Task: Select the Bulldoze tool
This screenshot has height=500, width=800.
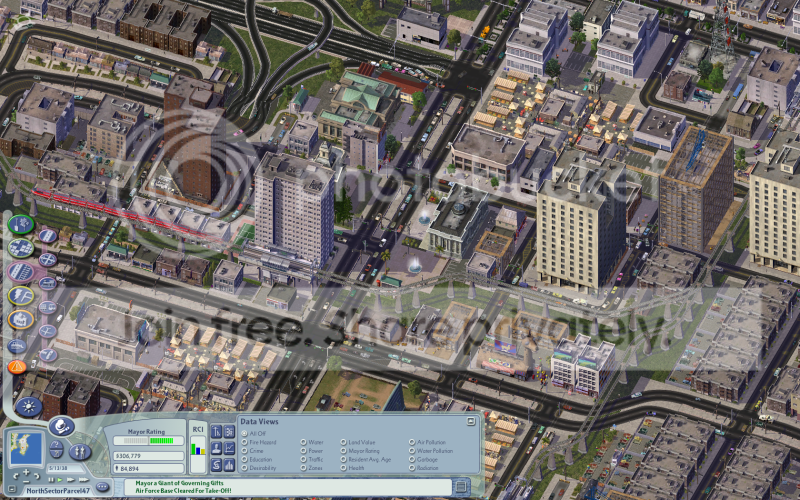Action: pos(17,346)
